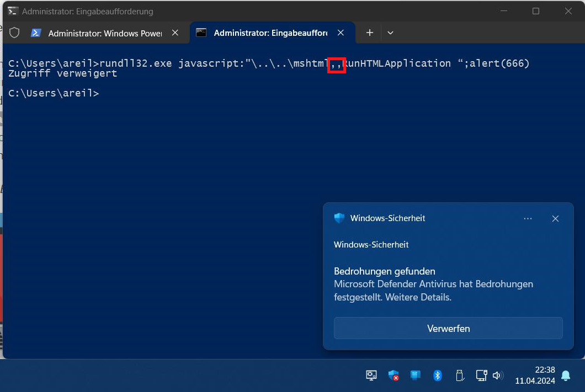
Task: Open the clock showing 22:38 11.04.2024
Action: tap(535, 375)
